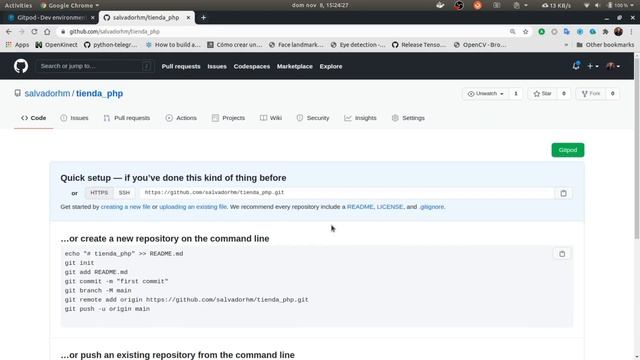This screenshot has height=360, width=640.
Task: Close the salvadorhm/tienda_php browser tab
Action: click(188, 18)
